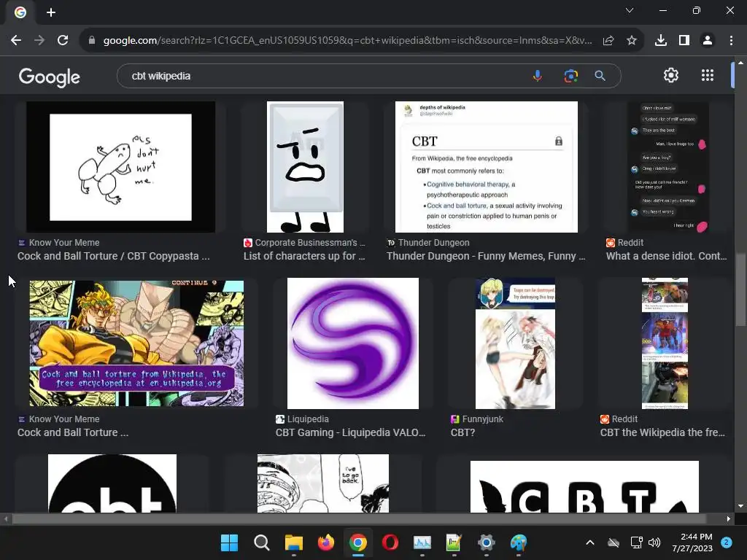The height and width of the screenshot is (560, 747).
Task: Open Paint from taskbar
Action: (x=519, y=542)
